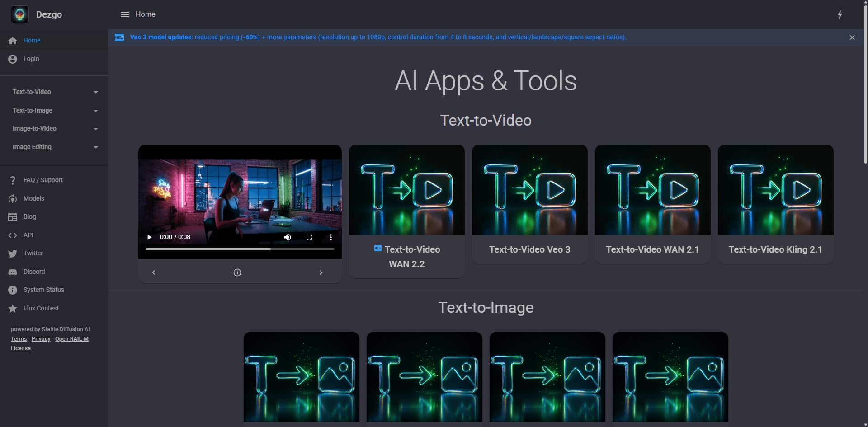Click the Dezgo logo icon
This screenshot has width=868, height=427.
pyautogui.click(x=20, y=14)
